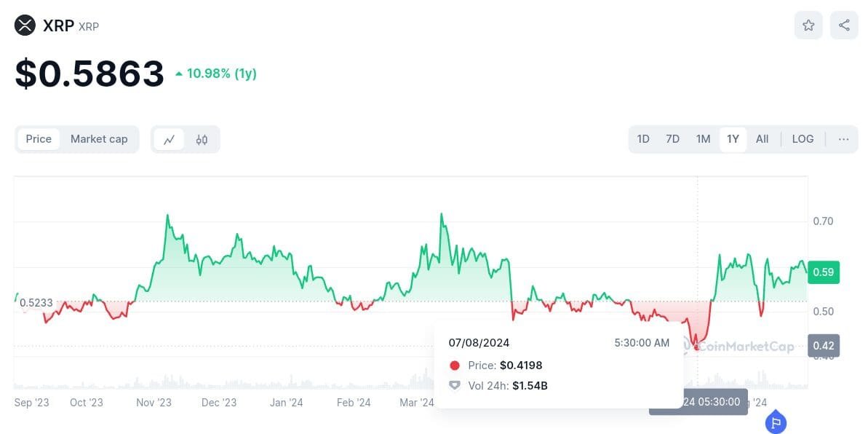Click the XRP coin logo
This screenshot has height=434, width=868.
click(25, 25)
